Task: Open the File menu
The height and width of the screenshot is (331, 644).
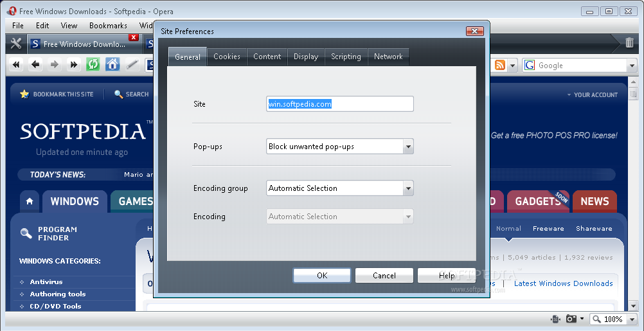Action: click(18, 26)
